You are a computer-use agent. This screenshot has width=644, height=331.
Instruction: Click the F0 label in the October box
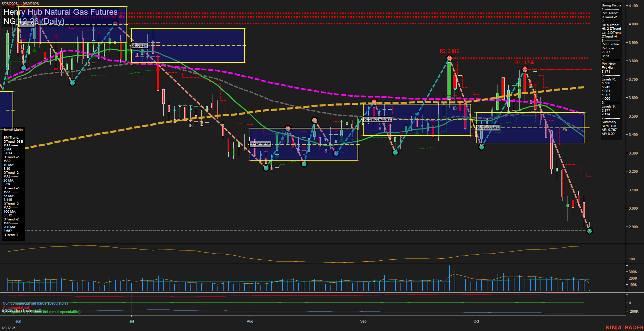[565, 130]
